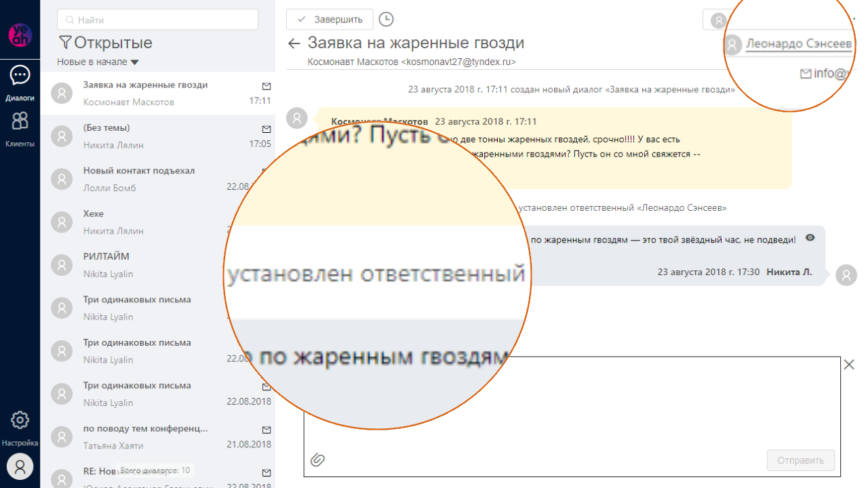Open the Диалоги section in sidebar
The height and width of the screenshot is (488, 868).
pos(20,83)
